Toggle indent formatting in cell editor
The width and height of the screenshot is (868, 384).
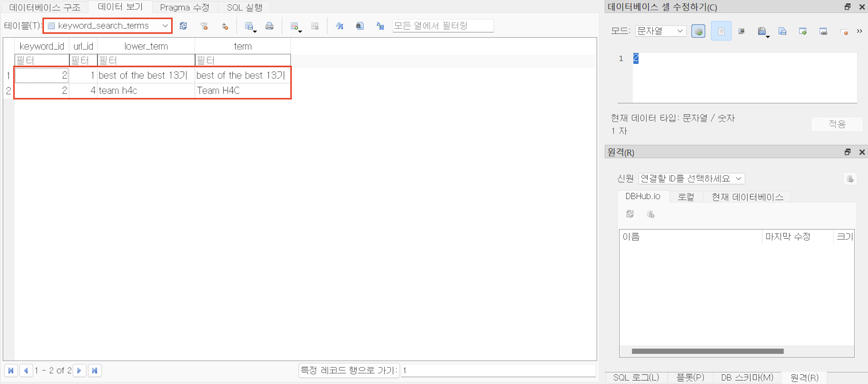point(741,31)
